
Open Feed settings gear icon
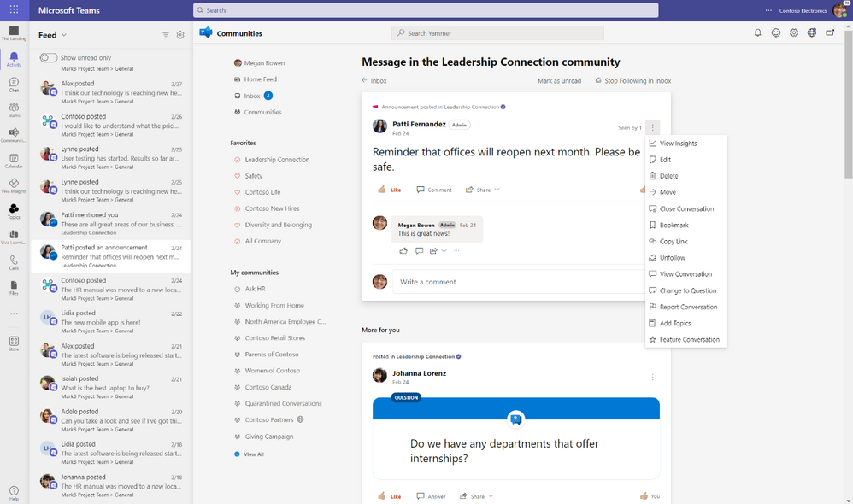coord(180,35)
